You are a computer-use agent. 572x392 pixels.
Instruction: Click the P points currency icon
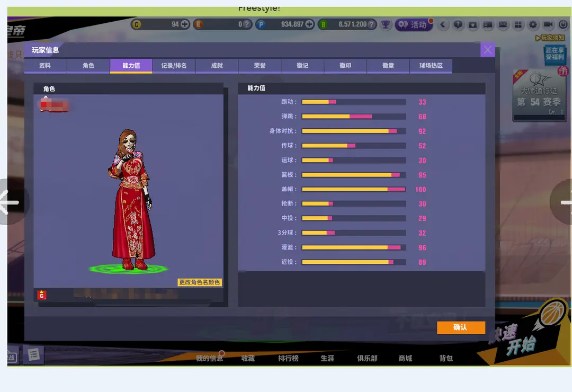coord(261,24)
